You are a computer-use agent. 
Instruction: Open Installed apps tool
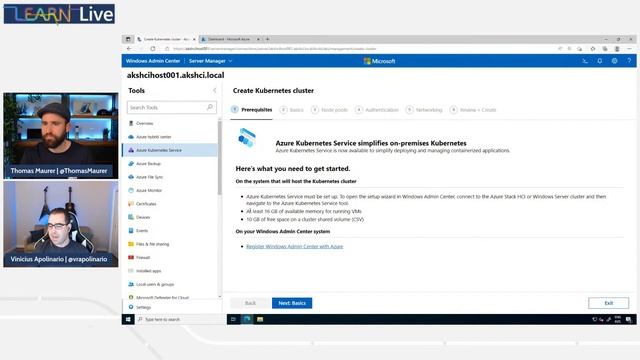pyautogui.click(x=171, y=271)
